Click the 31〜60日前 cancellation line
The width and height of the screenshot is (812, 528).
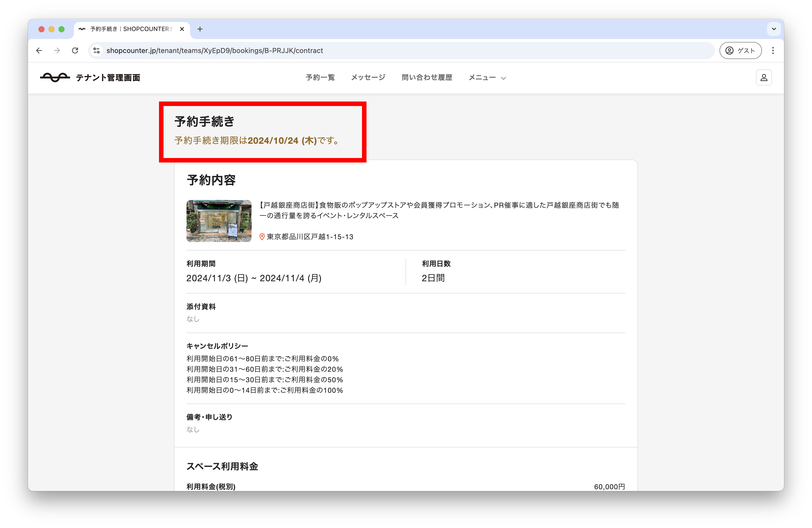pos(265,369)
